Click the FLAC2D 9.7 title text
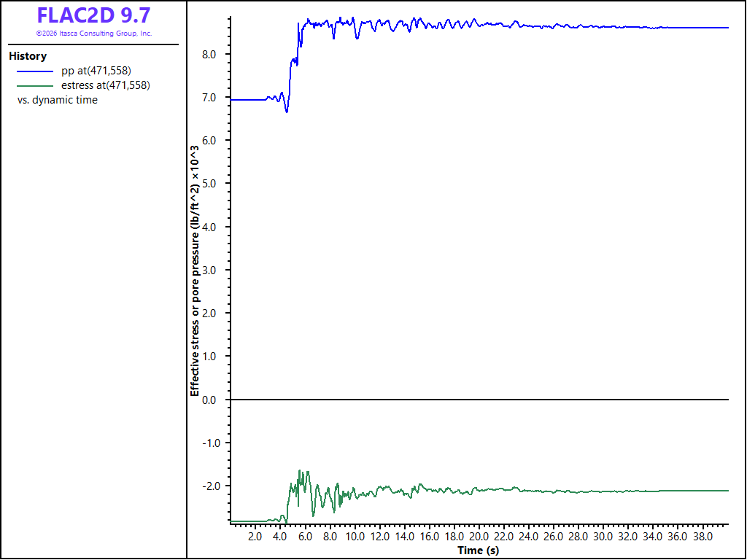Screen dimensions: 747x560 pyautogui.click(x=93, y=15)
